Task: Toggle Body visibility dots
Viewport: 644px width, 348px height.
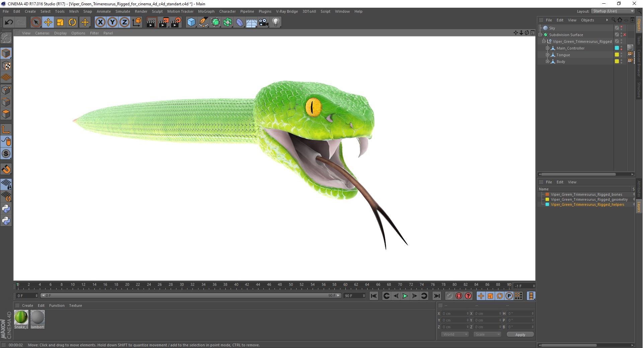Action: (622, 62)
